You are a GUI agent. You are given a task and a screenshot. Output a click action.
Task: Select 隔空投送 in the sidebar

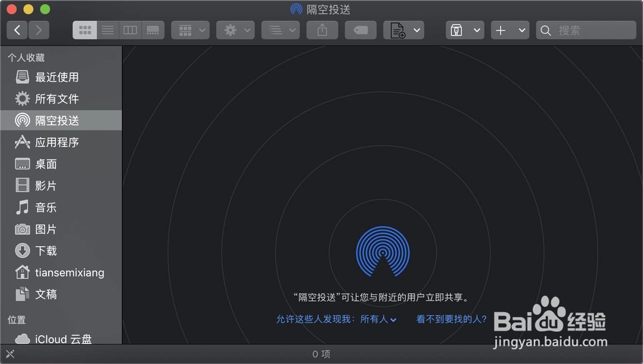[x=61, y=120]
